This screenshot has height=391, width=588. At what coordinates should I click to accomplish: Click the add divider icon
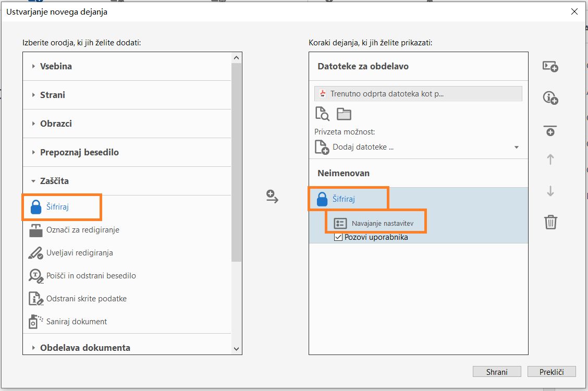click(550, 130)
